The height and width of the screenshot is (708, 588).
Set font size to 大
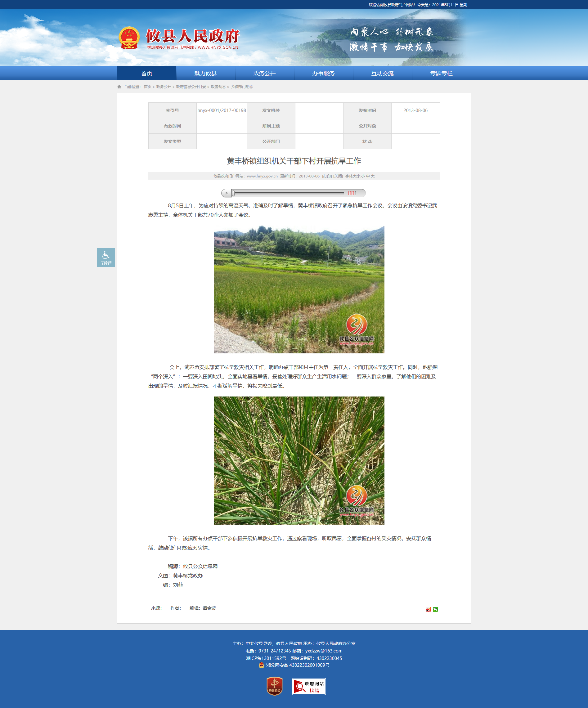pos(373,176)
